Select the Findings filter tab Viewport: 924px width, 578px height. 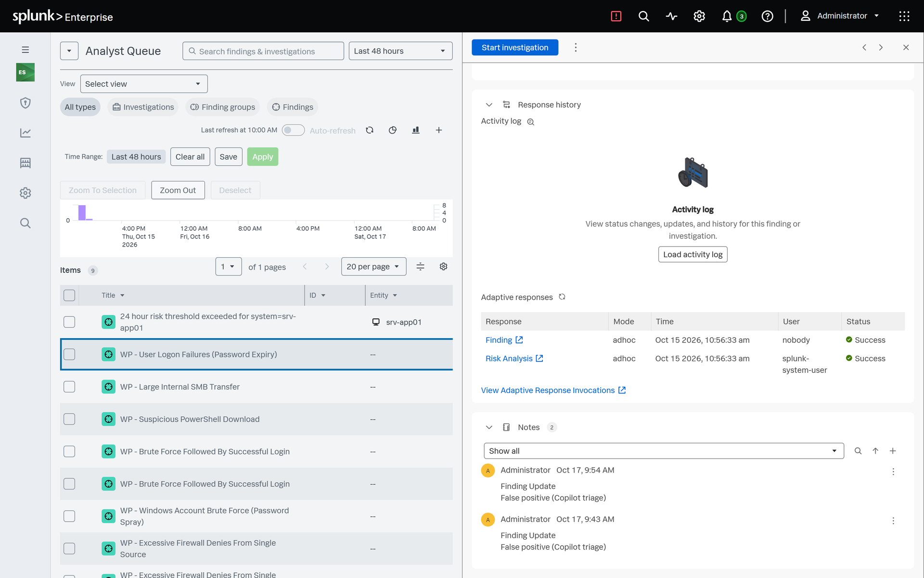click(292, 107)
